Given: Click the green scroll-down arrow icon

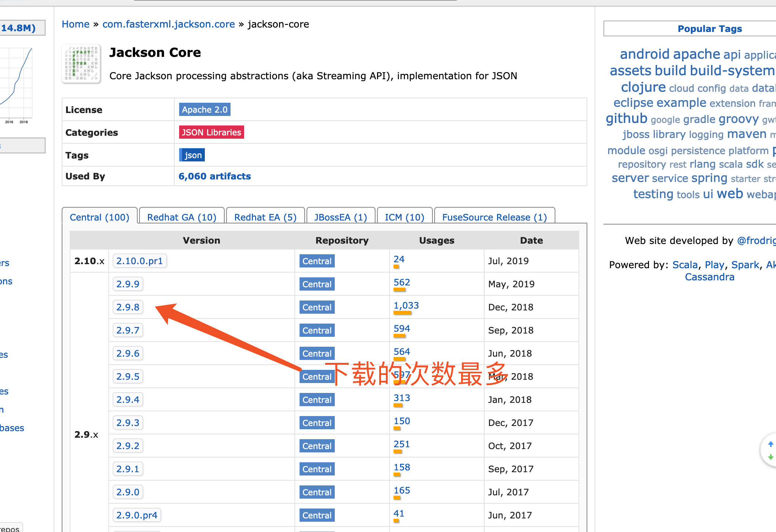Looking at the screenshot, I should click(x=770, y=457).
